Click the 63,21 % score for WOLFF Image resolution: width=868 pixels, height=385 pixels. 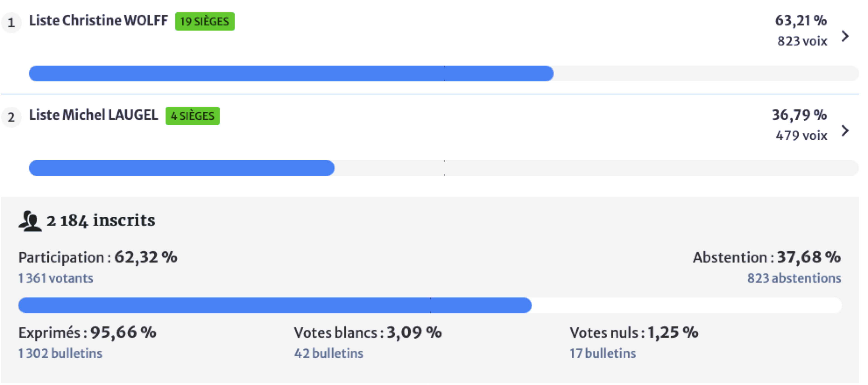pyautogui.click(x=801, y=21)
